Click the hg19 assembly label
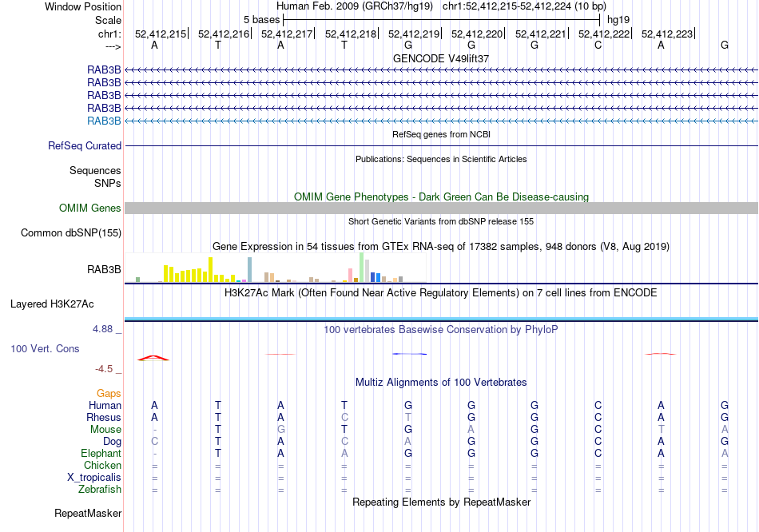759x532 pixels. tap(618, 20)
